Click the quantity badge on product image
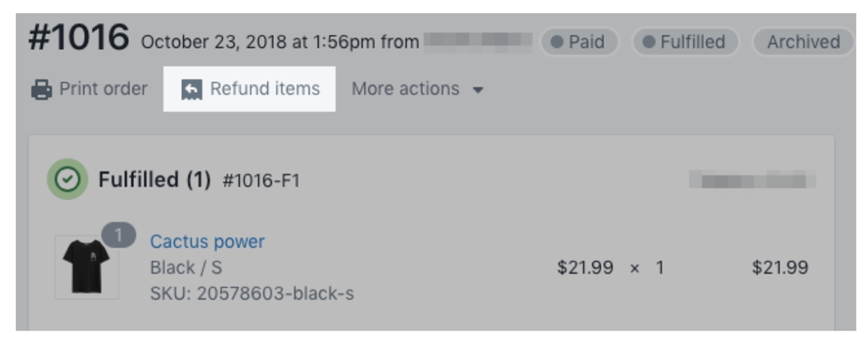Screen dimensions: 868x340 coord(119,235)
